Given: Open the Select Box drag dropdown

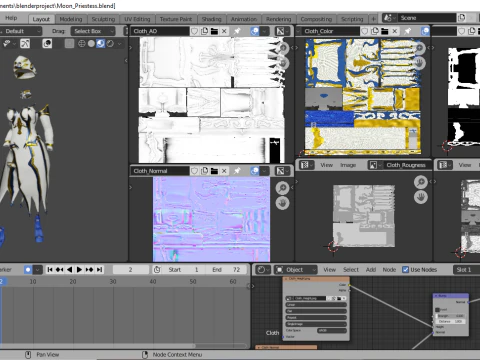Looking at the screenshot, I should (x=93, y=31).
